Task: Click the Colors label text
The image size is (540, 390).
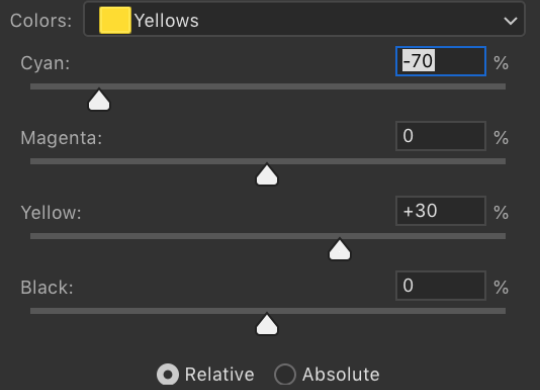Action: pos(41,21)
